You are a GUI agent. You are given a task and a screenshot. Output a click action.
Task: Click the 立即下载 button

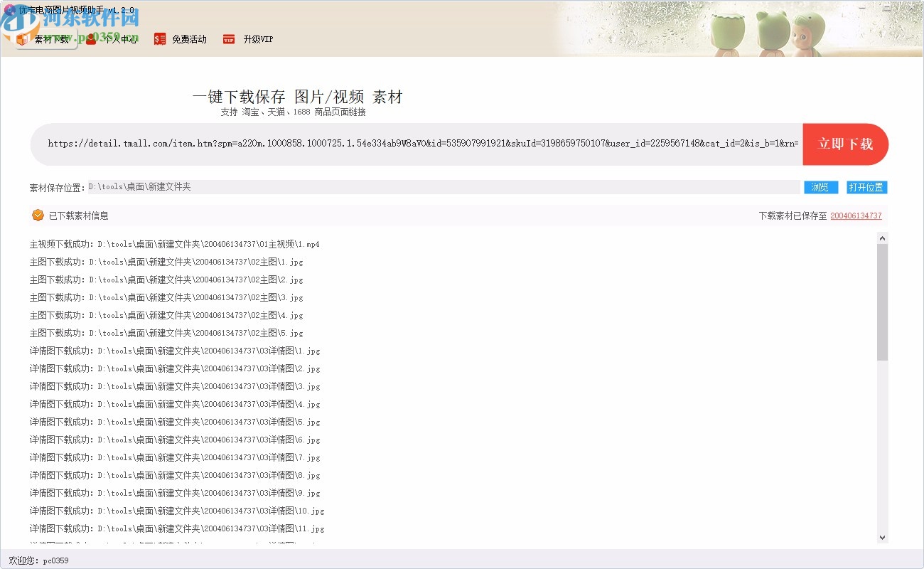point(845,144)
